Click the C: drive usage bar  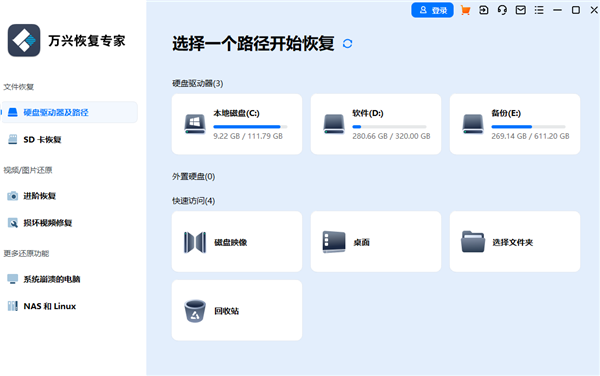click(x=250, y=127)
